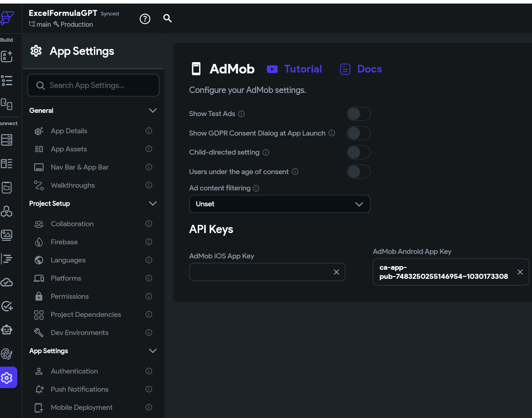This screenshot has height=418, width=532.
Task: Click info icon beside Ad content filtering
Action: [x=256, y=188]
